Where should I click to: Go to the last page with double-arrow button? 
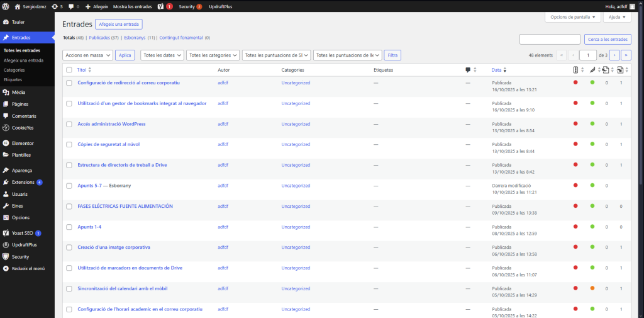[x=626, y=55]
